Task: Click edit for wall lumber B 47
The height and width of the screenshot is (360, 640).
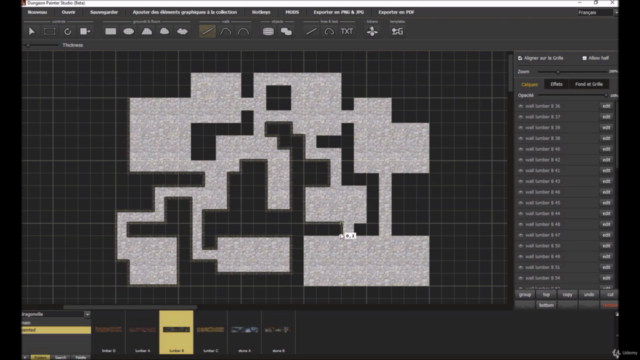Action: (606, 235)
